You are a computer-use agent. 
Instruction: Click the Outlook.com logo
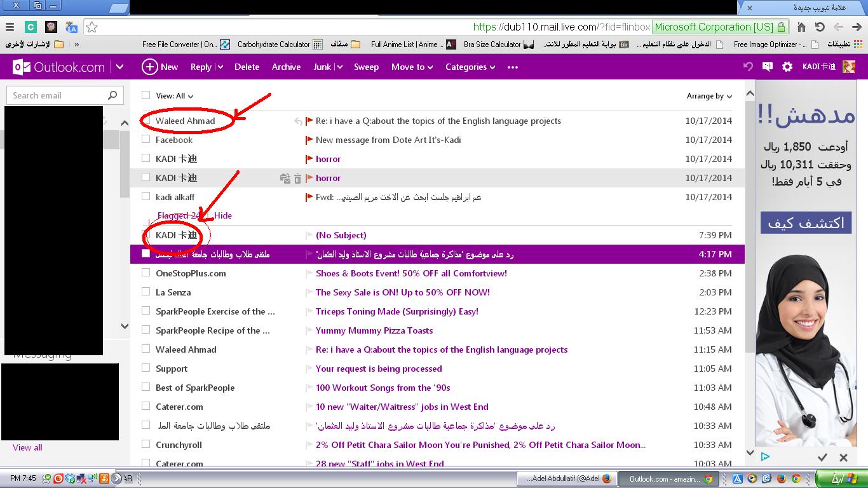tap(59, 67)
